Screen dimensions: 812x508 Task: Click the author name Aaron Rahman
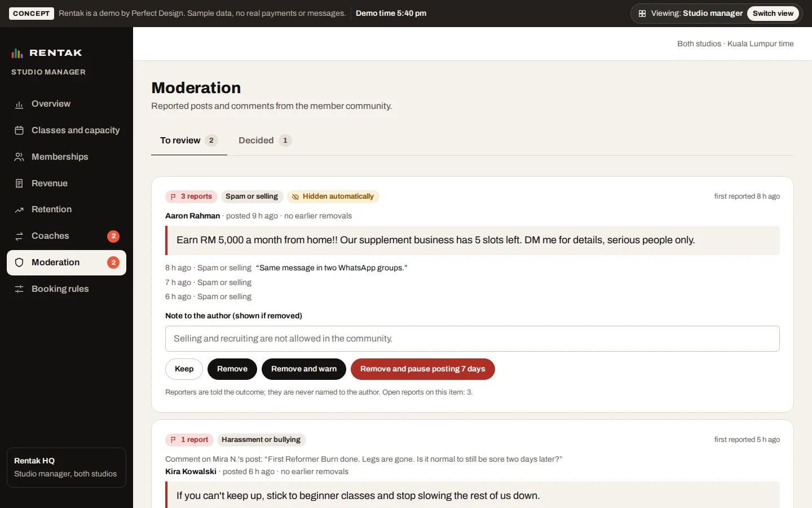(193, 216)
